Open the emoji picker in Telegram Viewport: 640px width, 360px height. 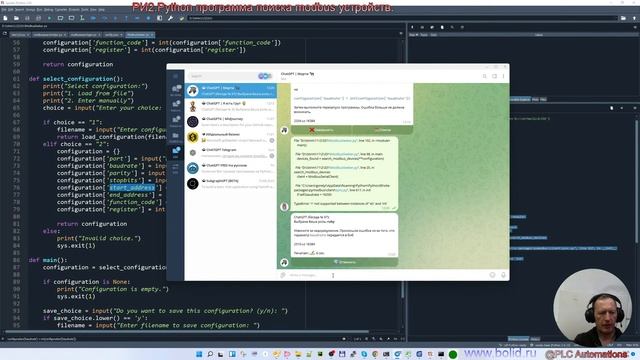coord(493,275)
